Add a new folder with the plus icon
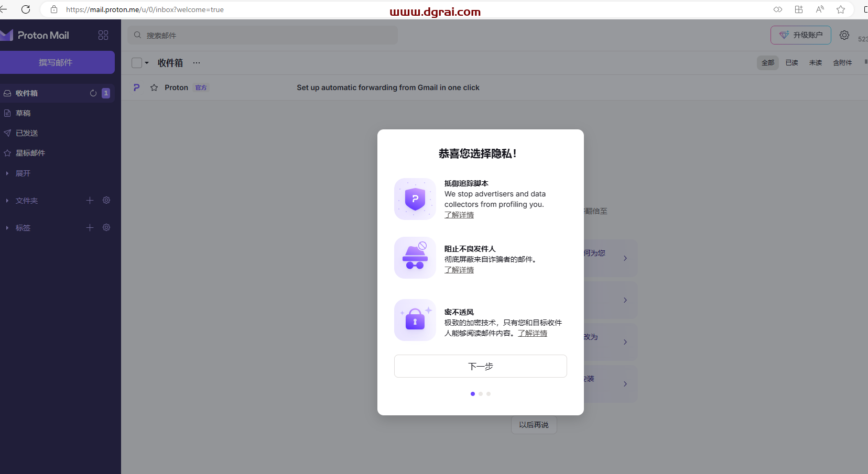868x474 pixels. [90, 200]
